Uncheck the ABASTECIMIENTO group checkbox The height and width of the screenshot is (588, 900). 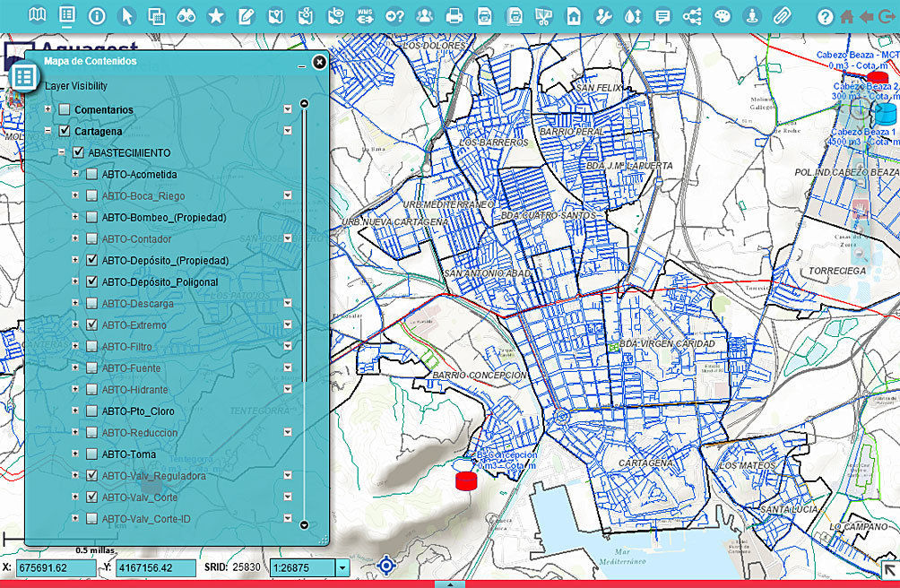79,153
